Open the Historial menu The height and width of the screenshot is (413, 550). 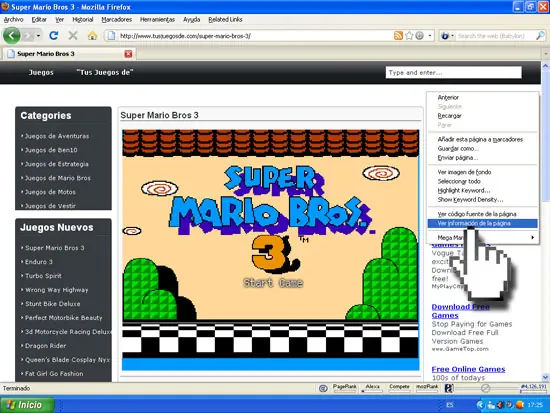point(83,20)
